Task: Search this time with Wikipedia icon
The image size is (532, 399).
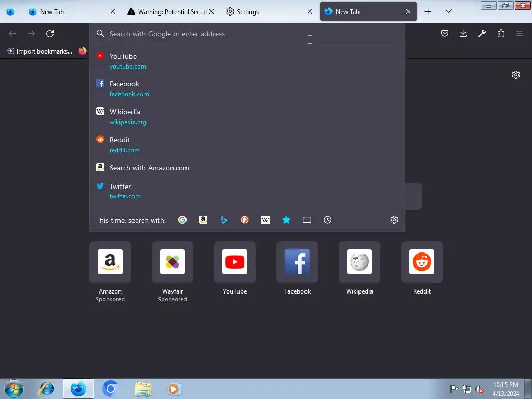Action: click(265, 220)
